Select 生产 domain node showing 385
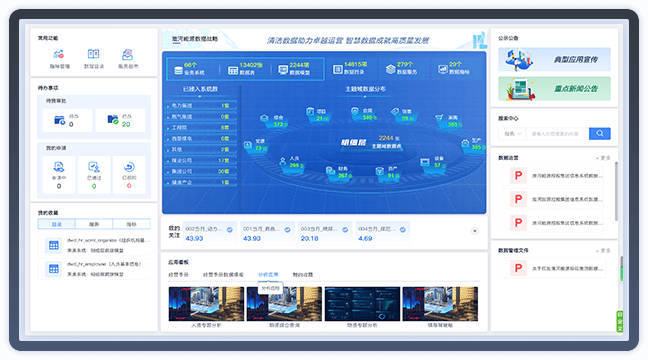Viewport: 648px width, 360px height. point(472,144)
